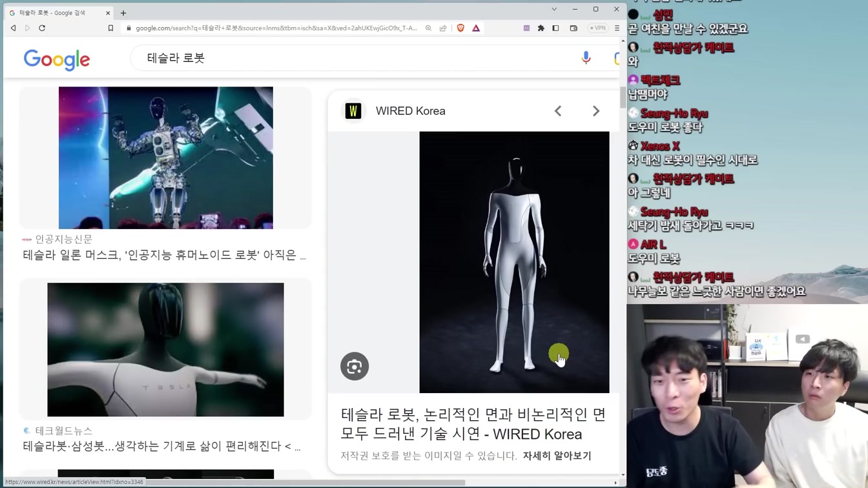Click the chat username AIR L

[653, 245]
